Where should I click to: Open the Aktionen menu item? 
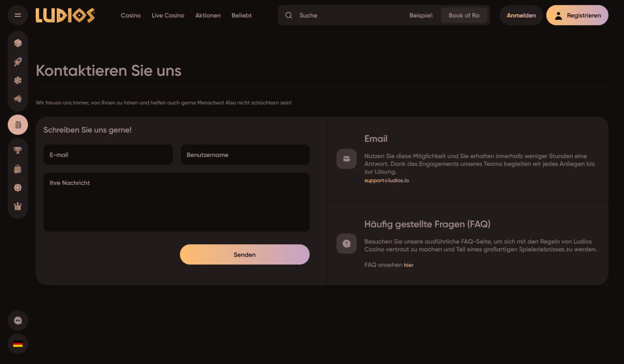[208, 15]
